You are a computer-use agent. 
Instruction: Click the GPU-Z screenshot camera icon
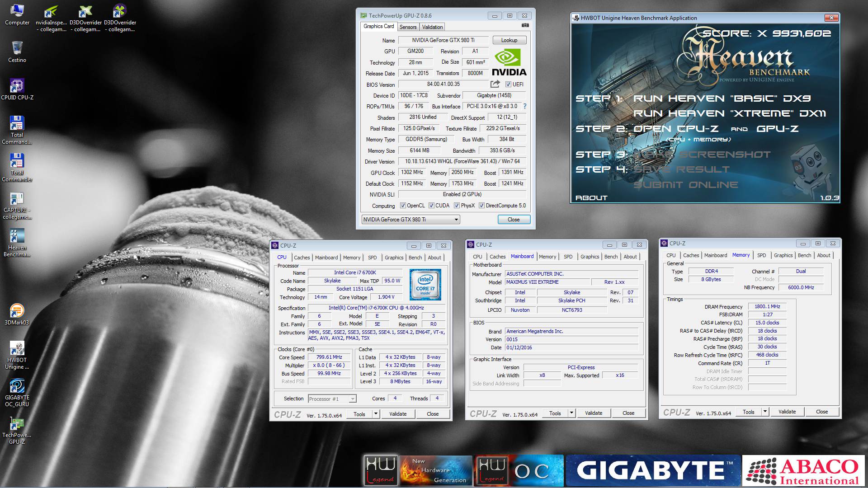(x=525, y=26)
